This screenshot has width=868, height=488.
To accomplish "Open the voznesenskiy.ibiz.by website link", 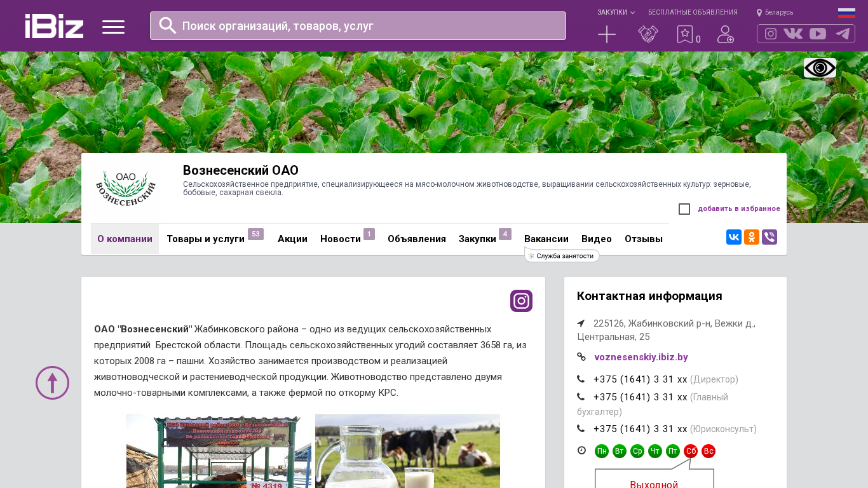I will pos(641,357).
